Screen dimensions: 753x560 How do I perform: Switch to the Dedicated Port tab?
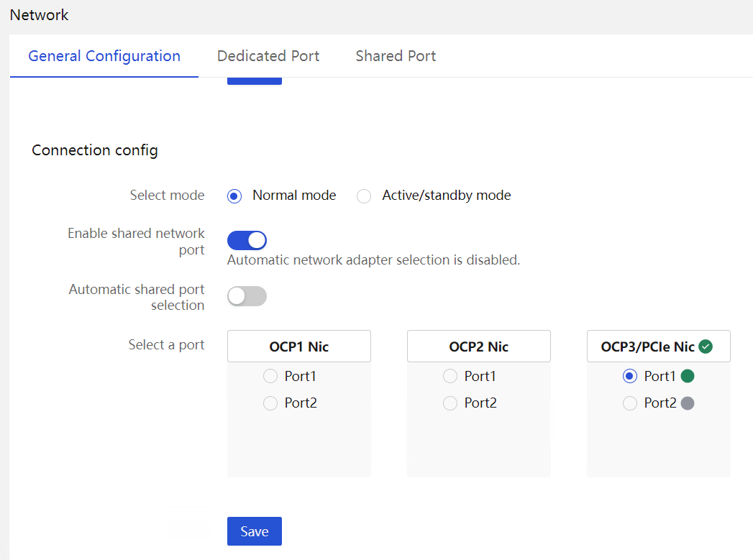tap(268, 56)
